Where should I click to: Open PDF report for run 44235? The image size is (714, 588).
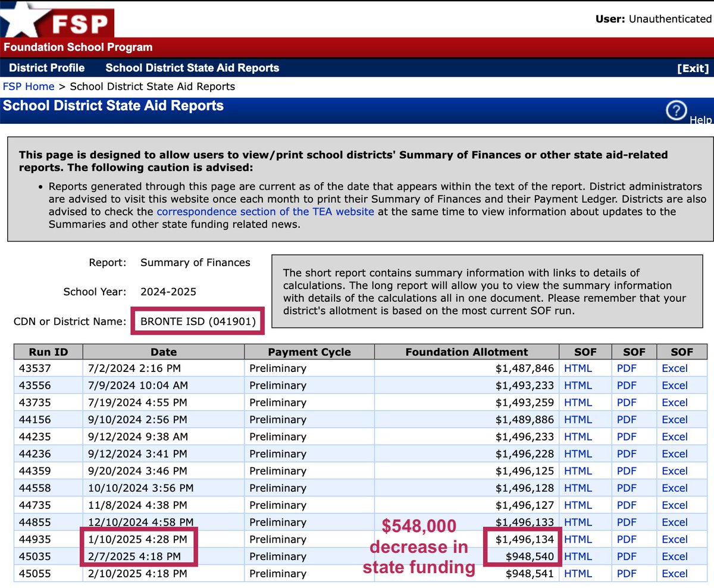tap(627, 437)
